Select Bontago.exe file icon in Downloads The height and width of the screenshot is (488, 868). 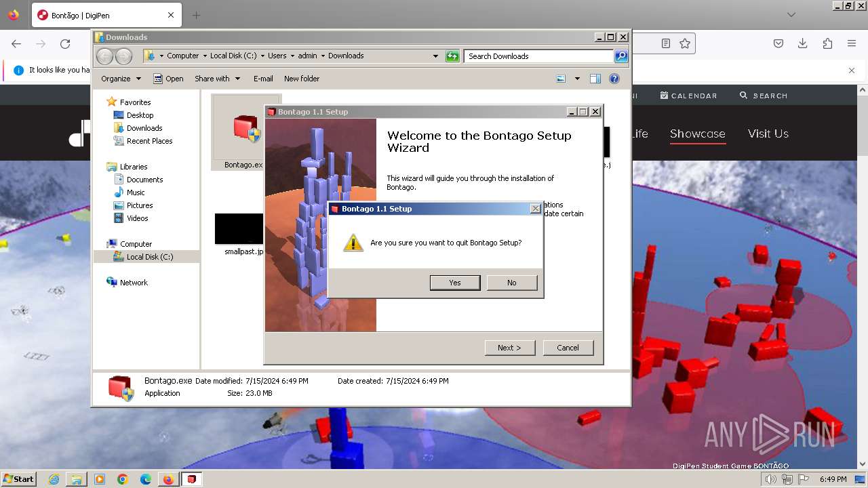pos(246,132)
